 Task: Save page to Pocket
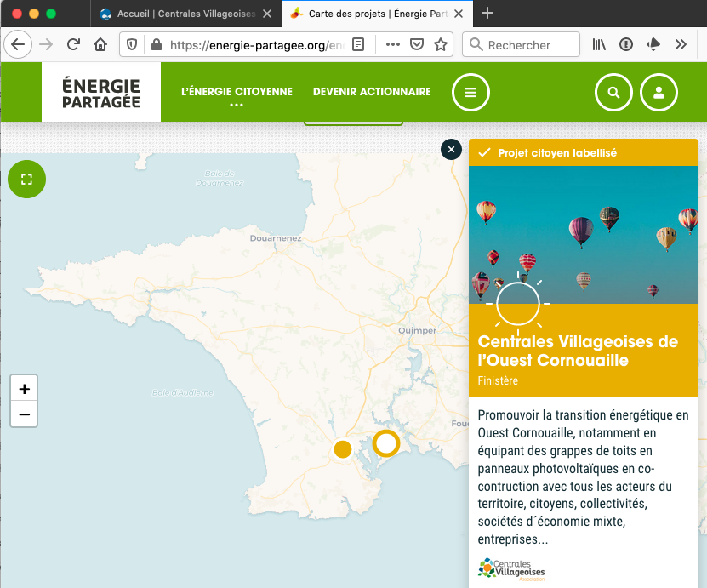417,44
